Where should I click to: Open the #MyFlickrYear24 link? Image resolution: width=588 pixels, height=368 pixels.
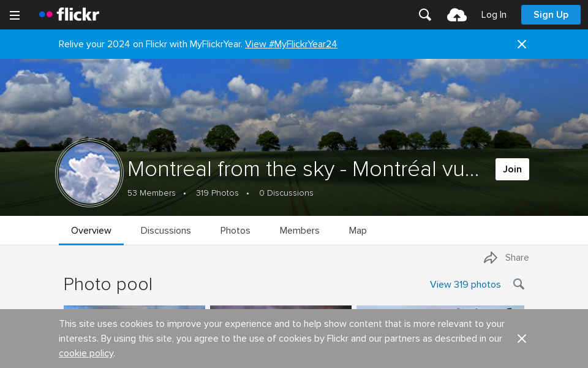click(x=291, y=44)
